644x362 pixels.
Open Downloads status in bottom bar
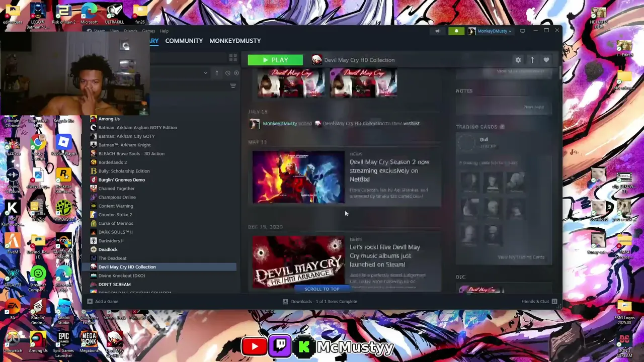click(x=320, y=302)
